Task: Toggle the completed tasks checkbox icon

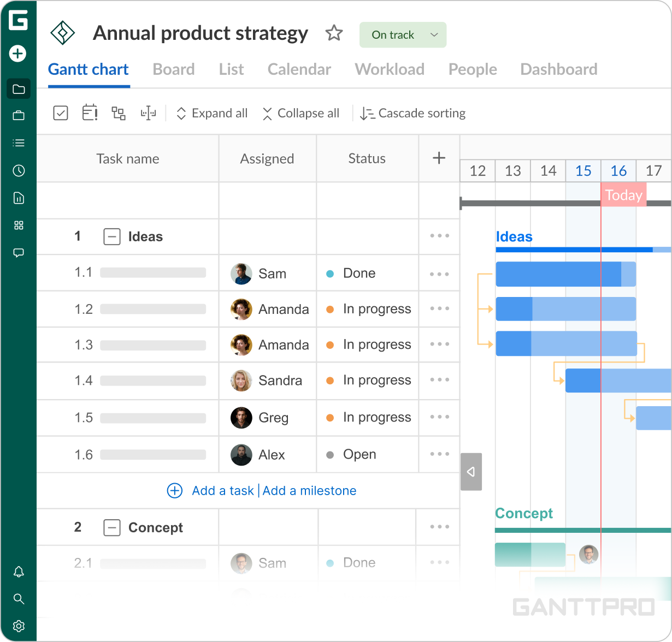Action: coord(60,113)
